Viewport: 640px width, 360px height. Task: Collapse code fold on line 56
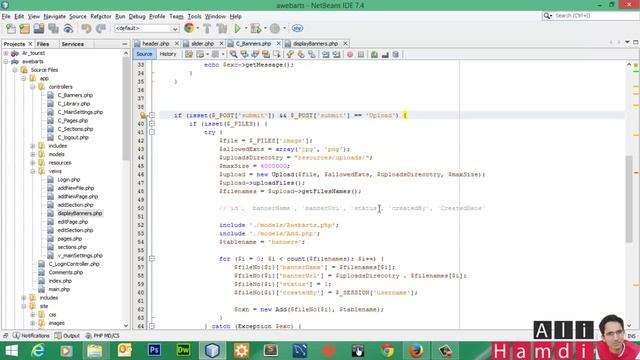152,259
